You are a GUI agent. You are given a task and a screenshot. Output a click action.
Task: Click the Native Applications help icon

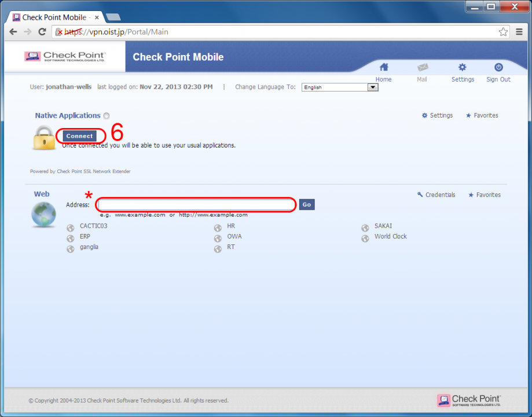click(107, 116)
